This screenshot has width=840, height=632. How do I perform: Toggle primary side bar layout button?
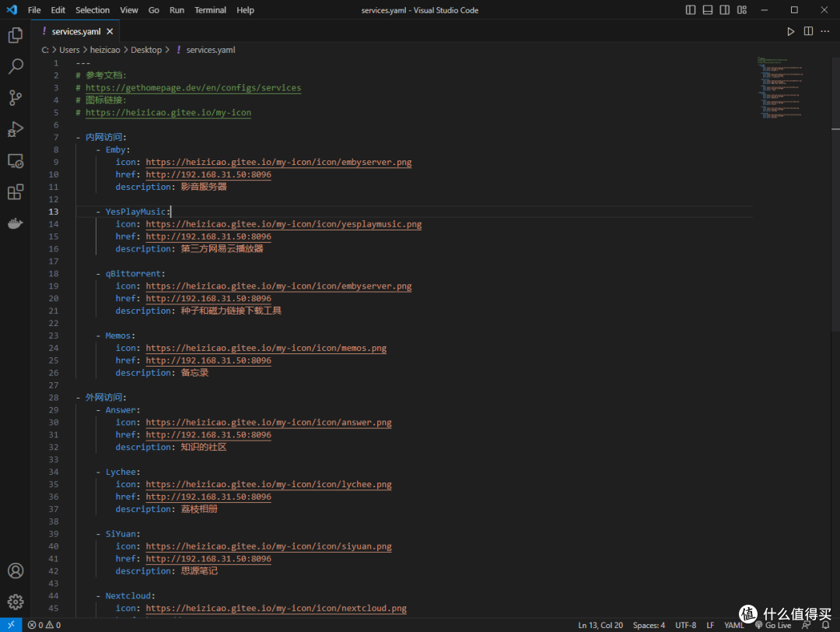pos(691,10)
